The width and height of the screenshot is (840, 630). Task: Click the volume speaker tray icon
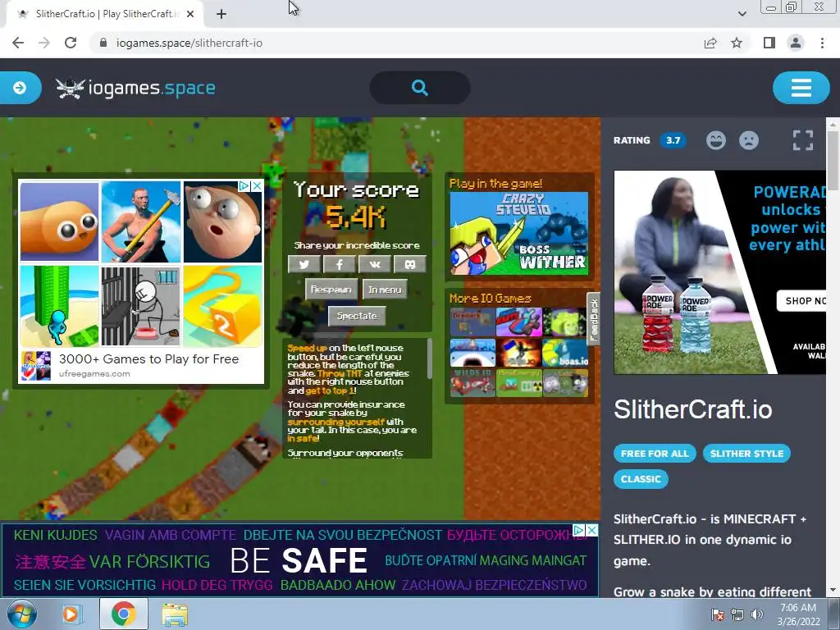757,614
